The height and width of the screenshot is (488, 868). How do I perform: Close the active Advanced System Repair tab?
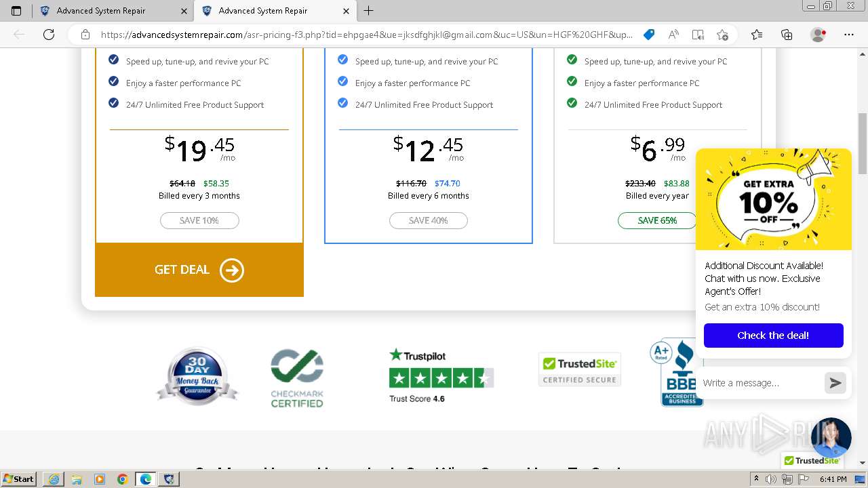(346, 11)
